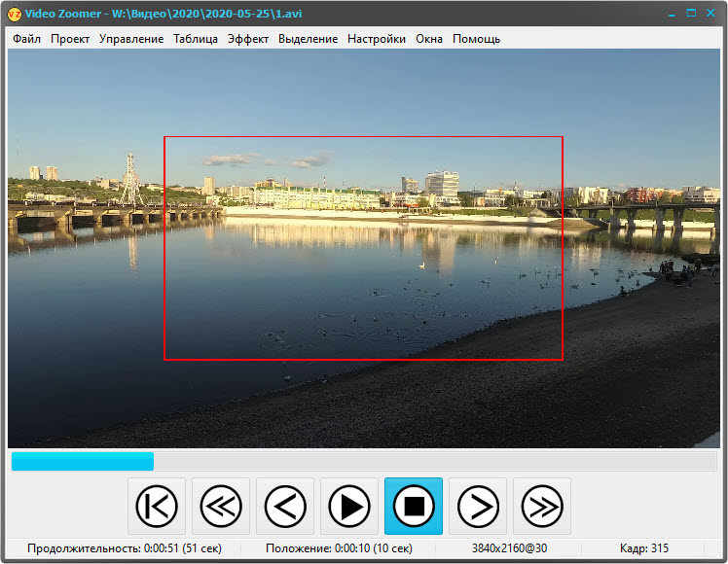Step forward one frame
This screenshot has width=728, height=564.
(x=478, y=506)
